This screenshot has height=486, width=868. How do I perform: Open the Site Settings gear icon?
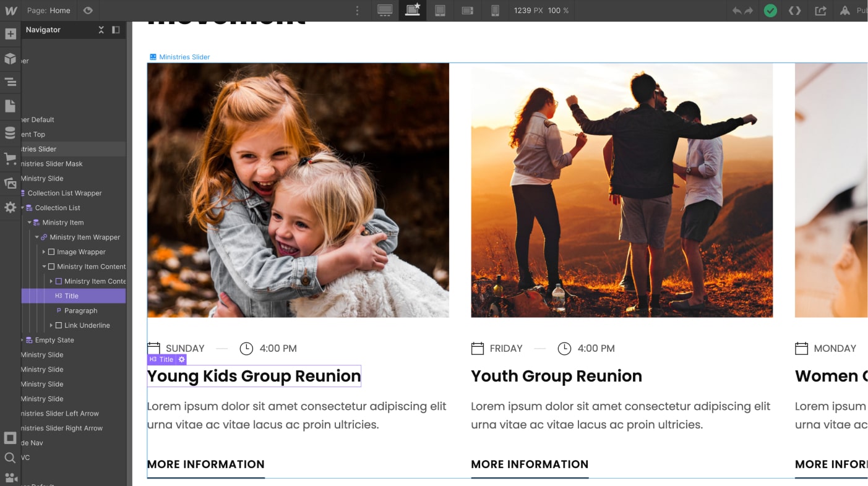click(10, 207)
